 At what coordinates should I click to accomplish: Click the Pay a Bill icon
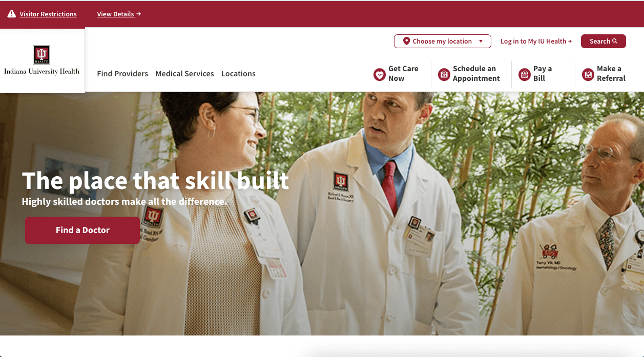[x=524, y=75]
